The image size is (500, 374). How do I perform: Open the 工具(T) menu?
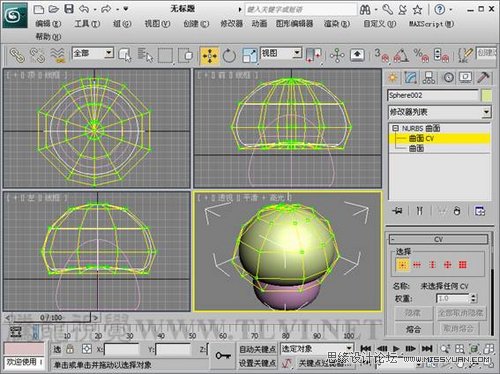pyautogui.click(x=87, y=24)
